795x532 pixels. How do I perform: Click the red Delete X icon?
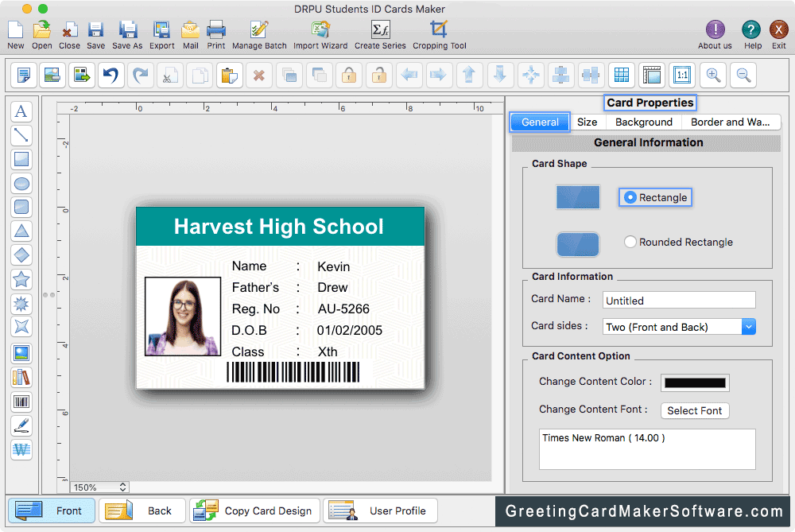pyautogui.click(x=259, y=76)
